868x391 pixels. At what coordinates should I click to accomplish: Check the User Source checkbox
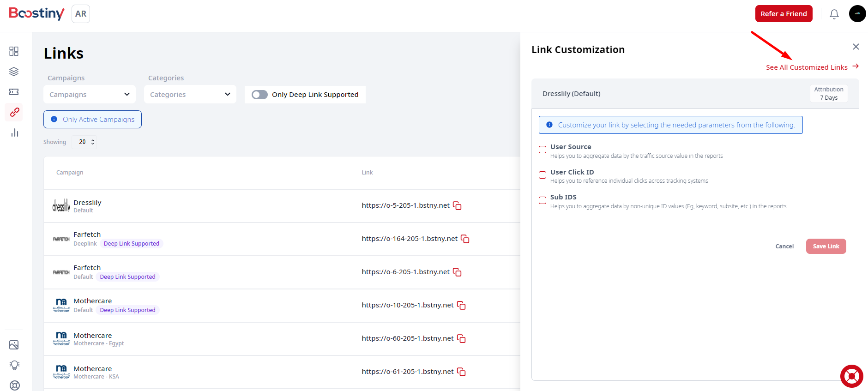point(542,150)
